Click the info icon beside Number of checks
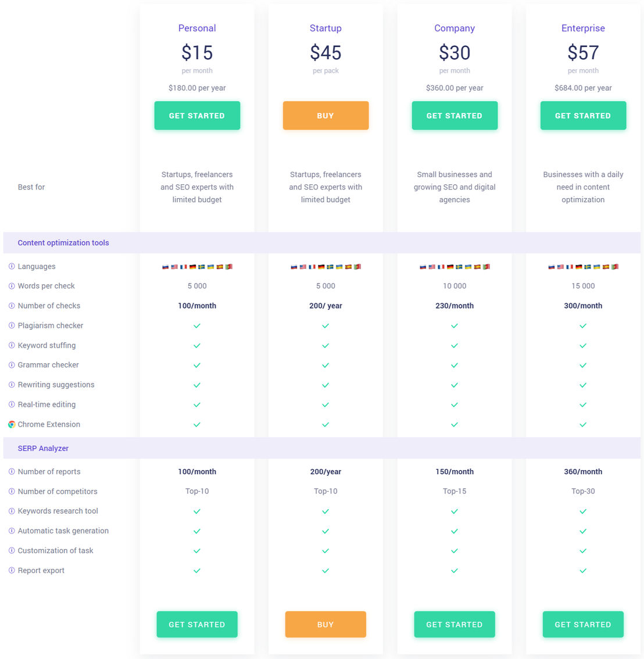This screenshot has height=659, width=644. click(12, 306)
